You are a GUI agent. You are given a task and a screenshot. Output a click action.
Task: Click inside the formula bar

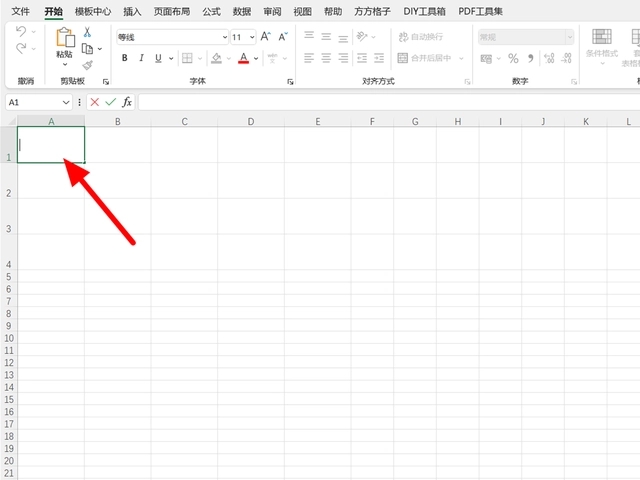pyautogui.click(x=389, y=102)
